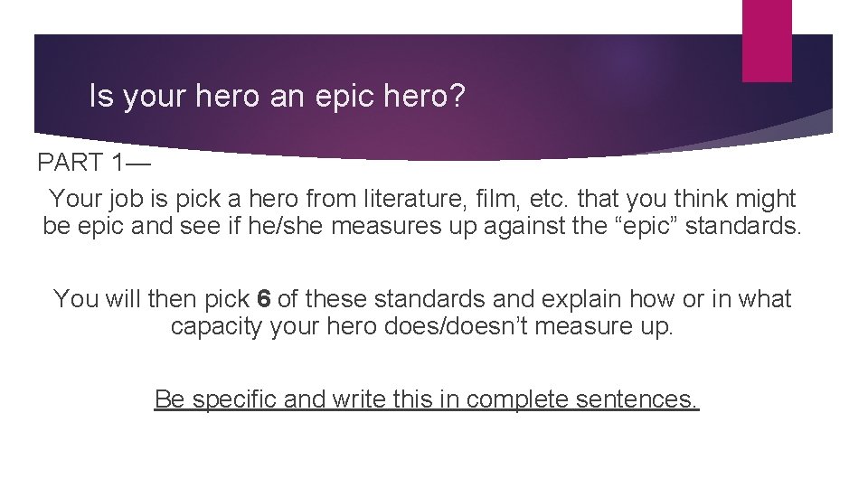
Task: Select the "PART 1—" heading text
Action: 94,163
